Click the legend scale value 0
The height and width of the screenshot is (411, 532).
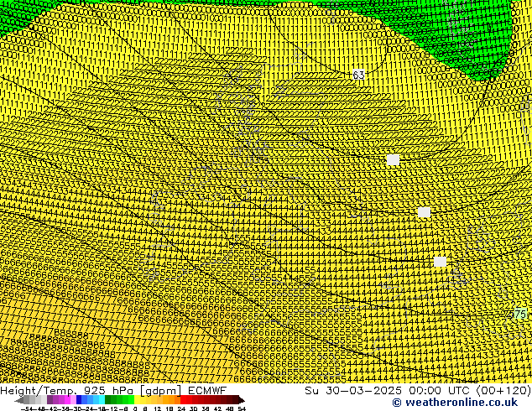click(x=135, y=409)
